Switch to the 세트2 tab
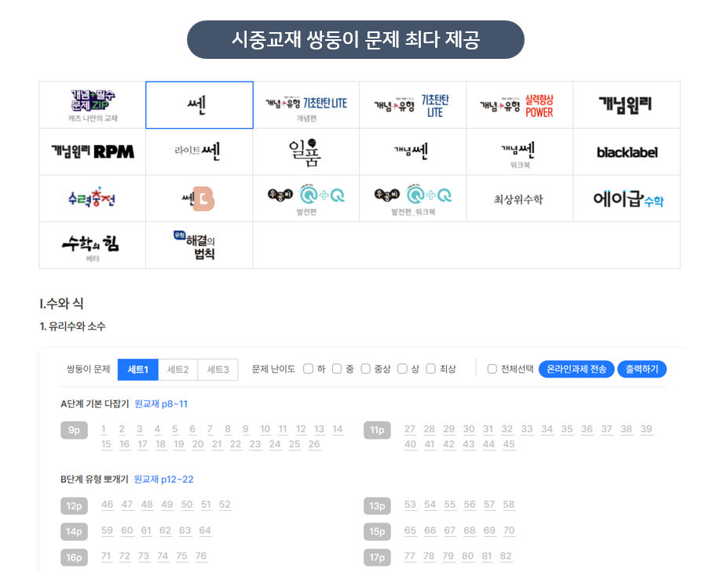728x580 pixels. pos(177,370)
